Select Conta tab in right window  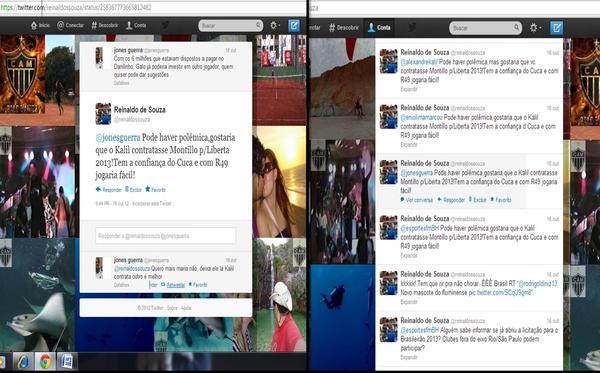[379, 28]
